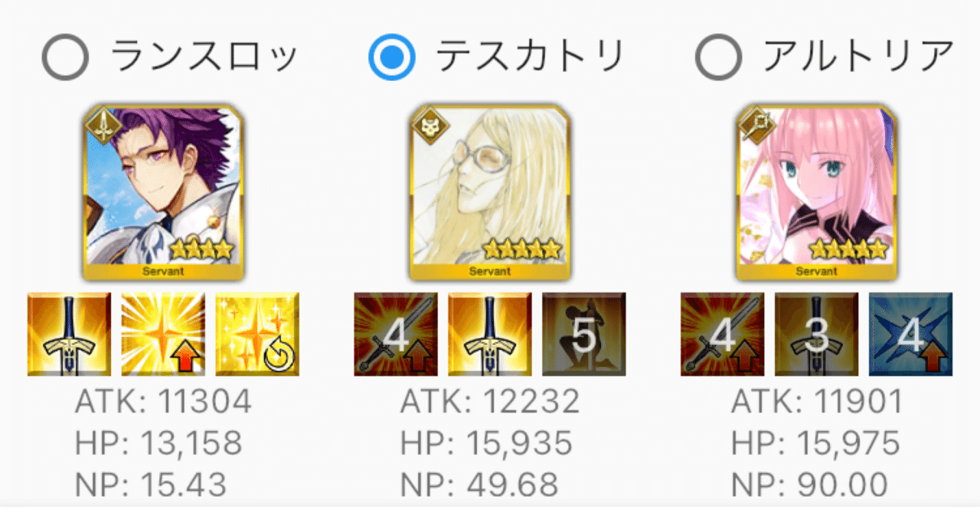Tap Tezcatlipoca's kneeling figure skill showing 5
Image resolution: width=980 pixels, height=513 pixels.
pyautogui.click(x=584, y=334)
